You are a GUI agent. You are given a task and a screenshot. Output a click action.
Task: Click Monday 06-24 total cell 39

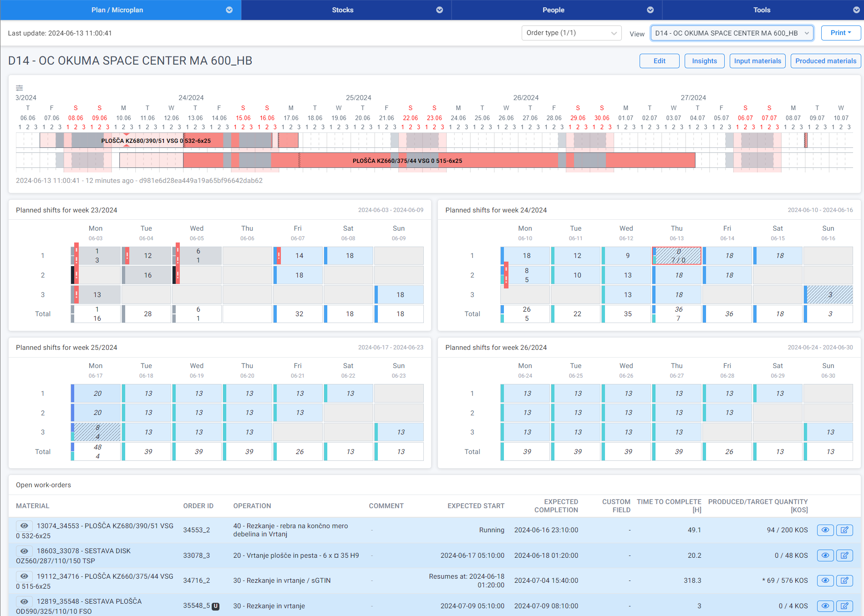click(525, 452)
